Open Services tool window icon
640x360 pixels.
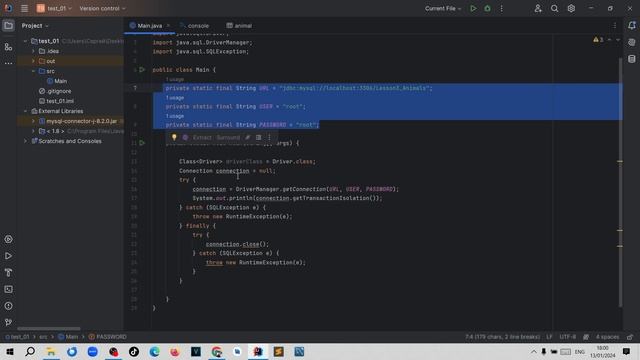pos(8,239)
